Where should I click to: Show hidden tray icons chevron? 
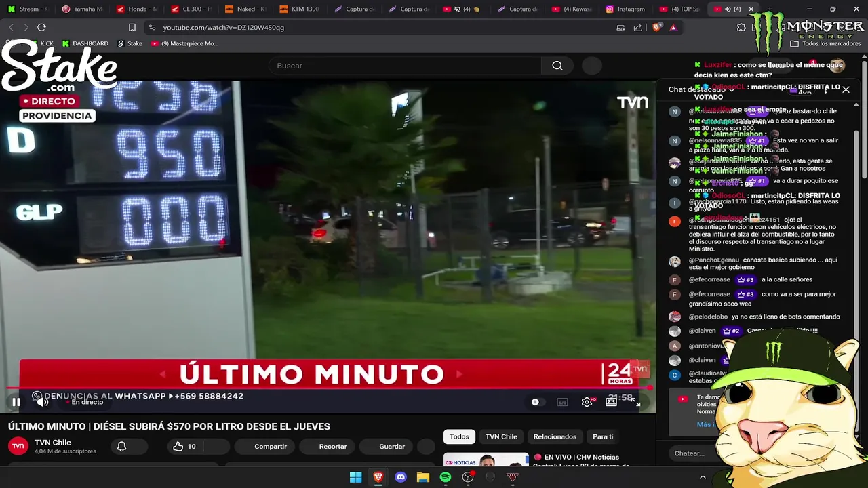point(703,477)
